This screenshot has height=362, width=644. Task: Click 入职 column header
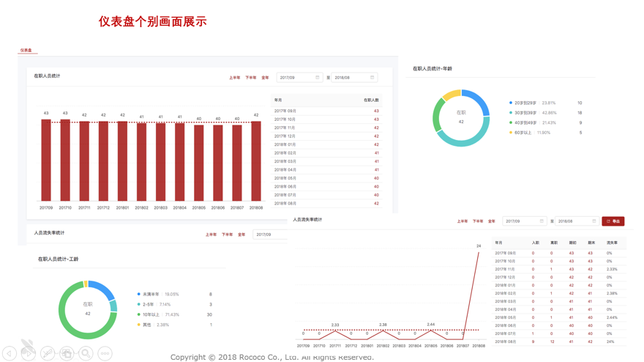(x=536, y=243)
